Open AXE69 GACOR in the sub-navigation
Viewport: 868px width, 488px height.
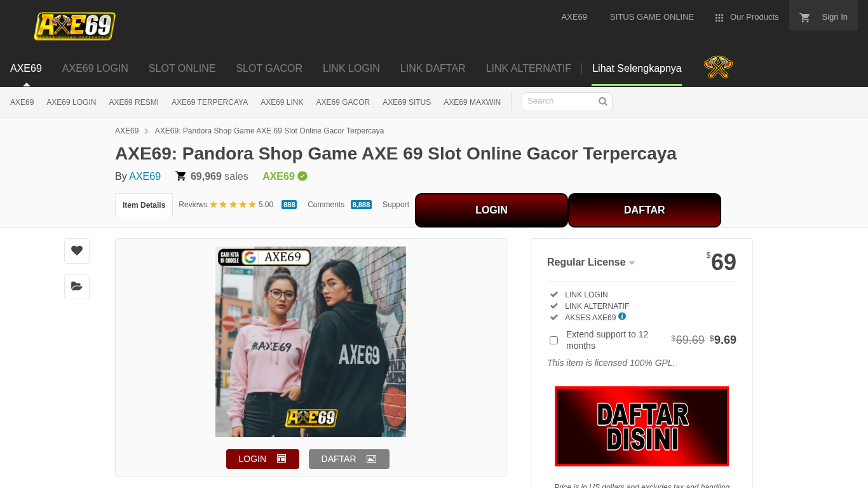click(343, 102)
